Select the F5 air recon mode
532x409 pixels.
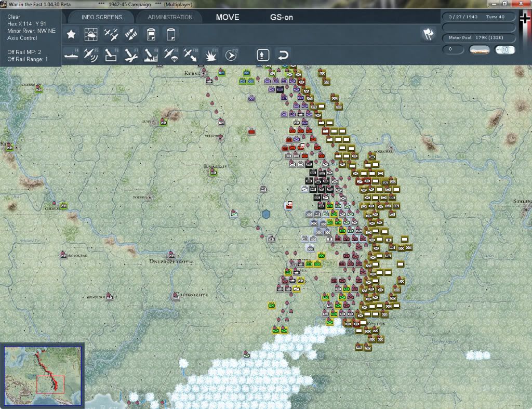pos(91,55)
